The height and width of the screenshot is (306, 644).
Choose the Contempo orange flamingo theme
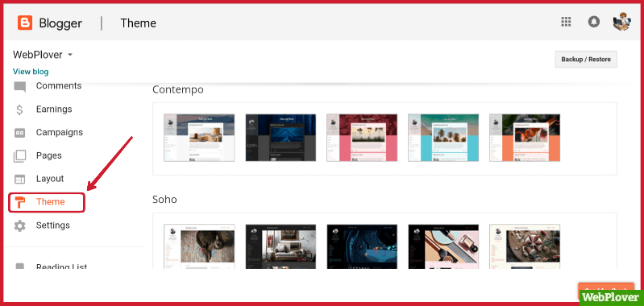coord(525,138)
